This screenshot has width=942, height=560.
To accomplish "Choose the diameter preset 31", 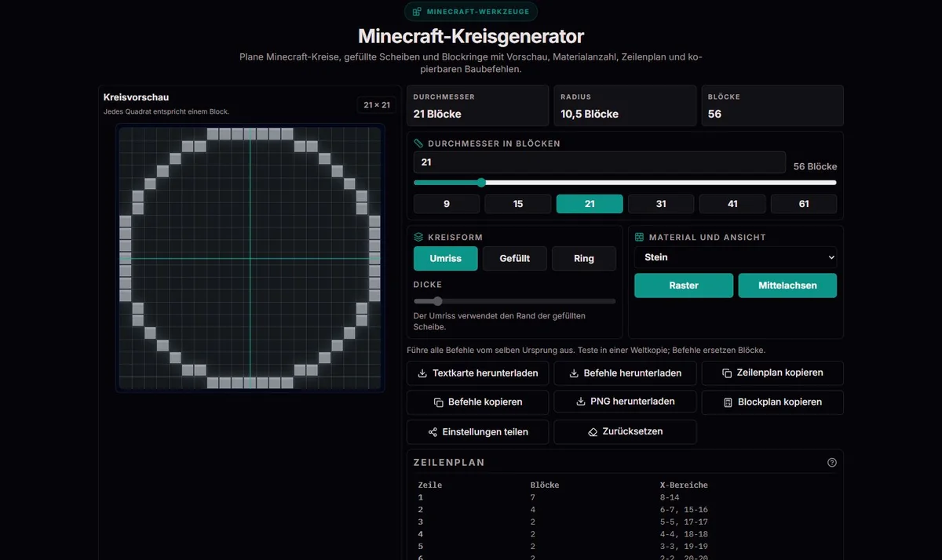I will tap(661, 204).
